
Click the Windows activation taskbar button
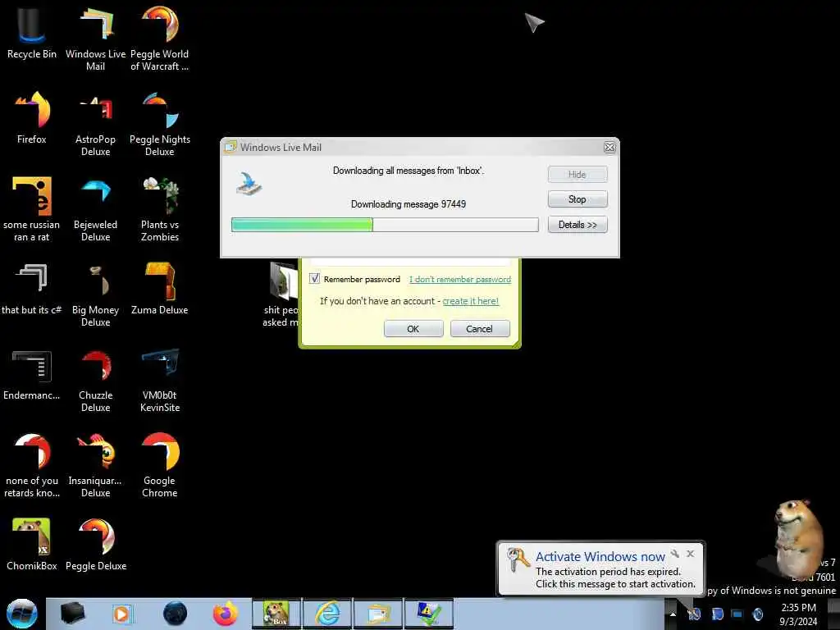coord(429,614)
